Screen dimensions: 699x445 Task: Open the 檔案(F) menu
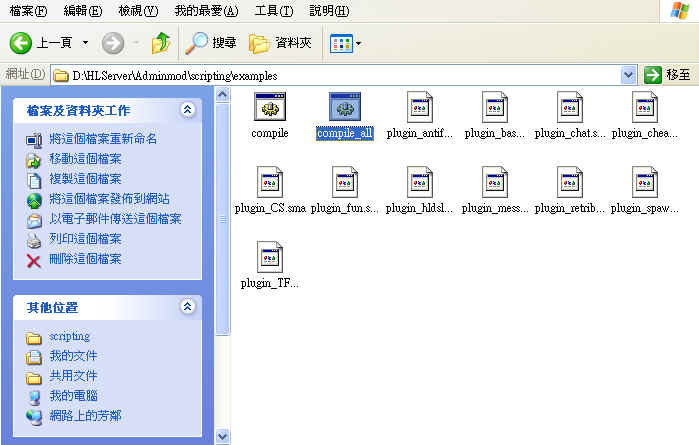click(x=27, y=10)
